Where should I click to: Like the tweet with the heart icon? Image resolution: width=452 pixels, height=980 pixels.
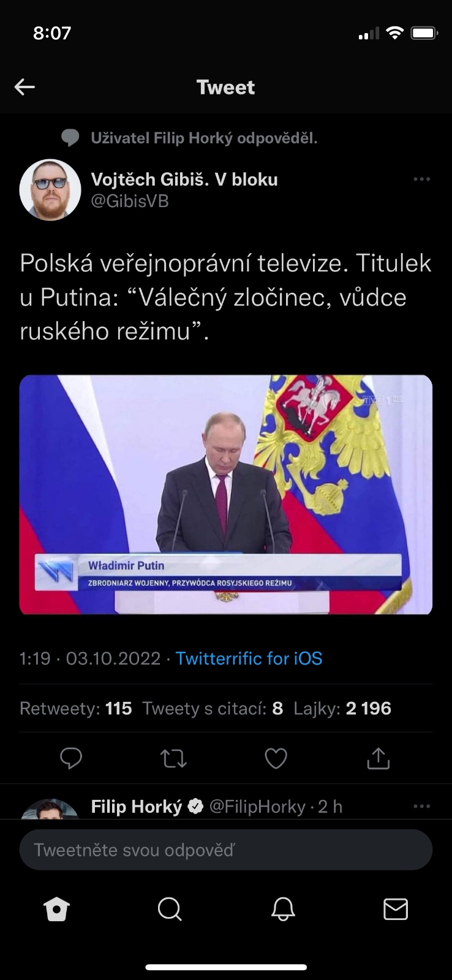276,758
